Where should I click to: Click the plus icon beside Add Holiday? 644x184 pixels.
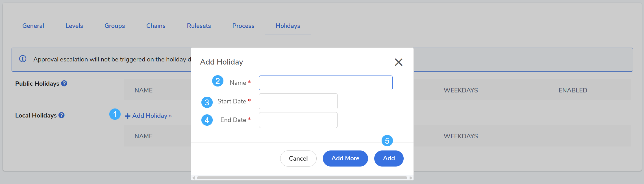(128, 116)
